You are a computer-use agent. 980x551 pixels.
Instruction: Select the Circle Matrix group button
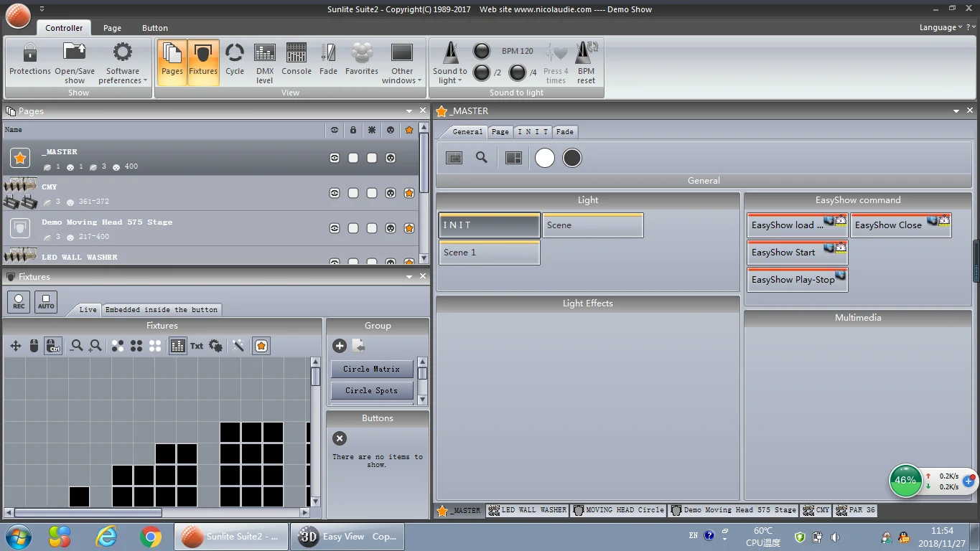tap(371, 369)
